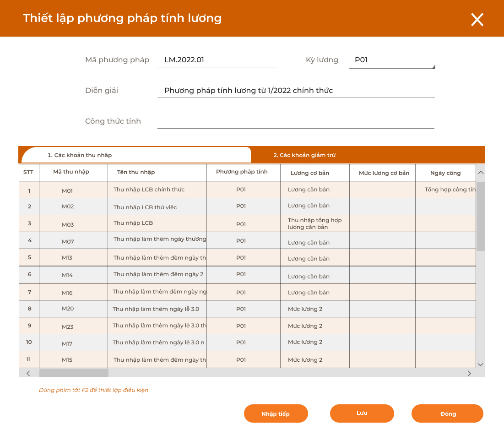Click the Diễn giải description field
This screenshot has width=504, height=435.
coord(296,90)
